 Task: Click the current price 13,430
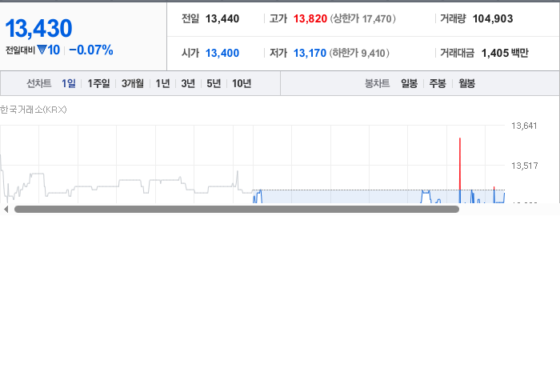point(38,28)
